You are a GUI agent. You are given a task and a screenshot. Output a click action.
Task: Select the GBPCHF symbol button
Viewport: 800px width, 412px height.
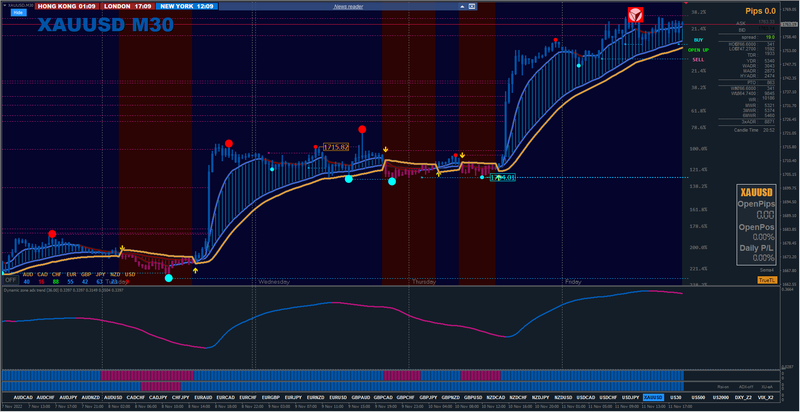point(405,397)
